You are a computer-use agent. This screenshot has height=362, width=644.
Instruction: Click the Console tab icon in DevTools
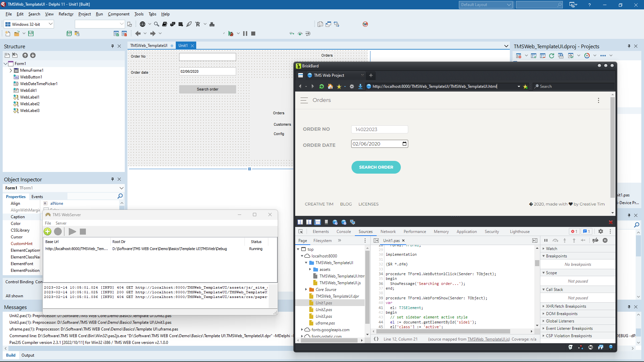[x=343, y=232]
